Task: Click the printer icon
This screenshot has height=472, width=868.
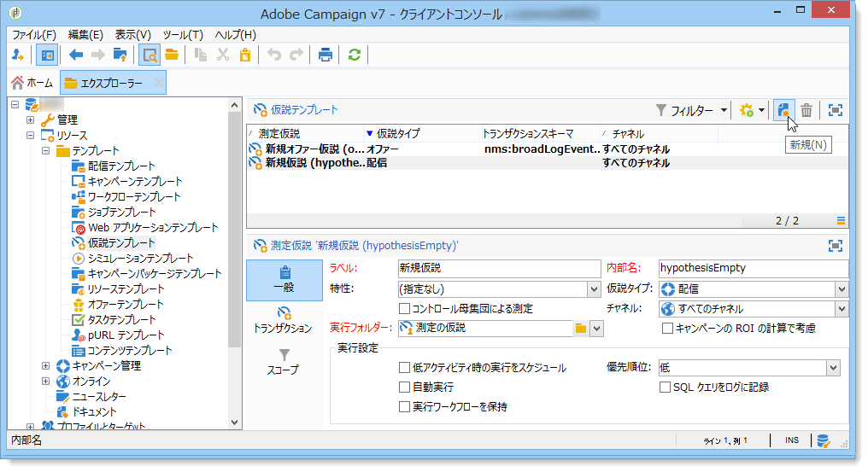Action: coord(325,55)
